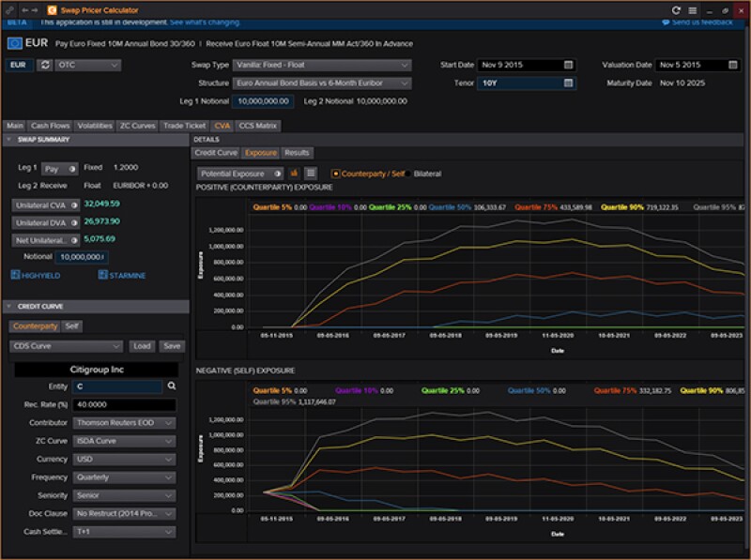This screenshot has height=560, width=751.
Task: Switch to the Trade Ticket tab
Action: (x=184, y=126)
